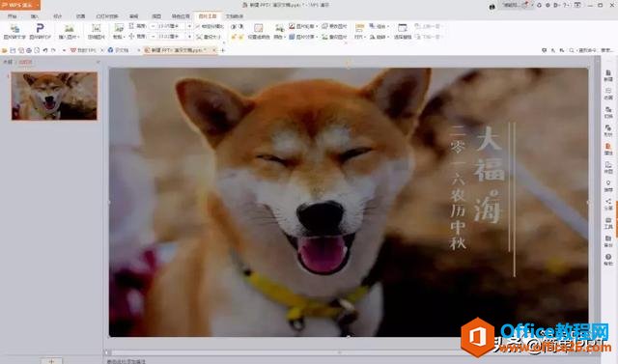This screenshot has width=618, height=364.
Task: Close the 新建 PPT 演示文稿.pptx document tab
Action: click(x=214, y=50)
